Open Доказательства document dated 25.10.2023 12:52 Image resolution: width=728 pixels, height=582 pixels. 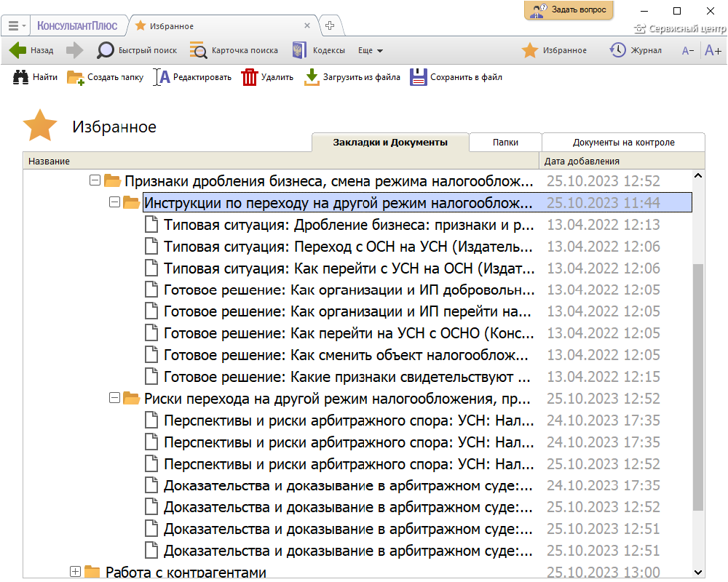pos(348,507)
